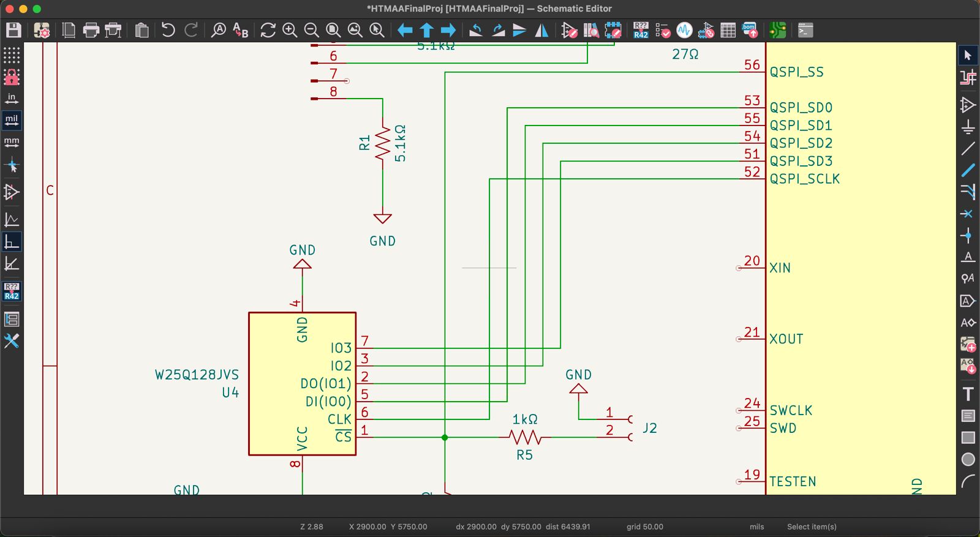This screenshot has height=537, width=980.
Task: Undo the last edit
Action: coord(168,30)
